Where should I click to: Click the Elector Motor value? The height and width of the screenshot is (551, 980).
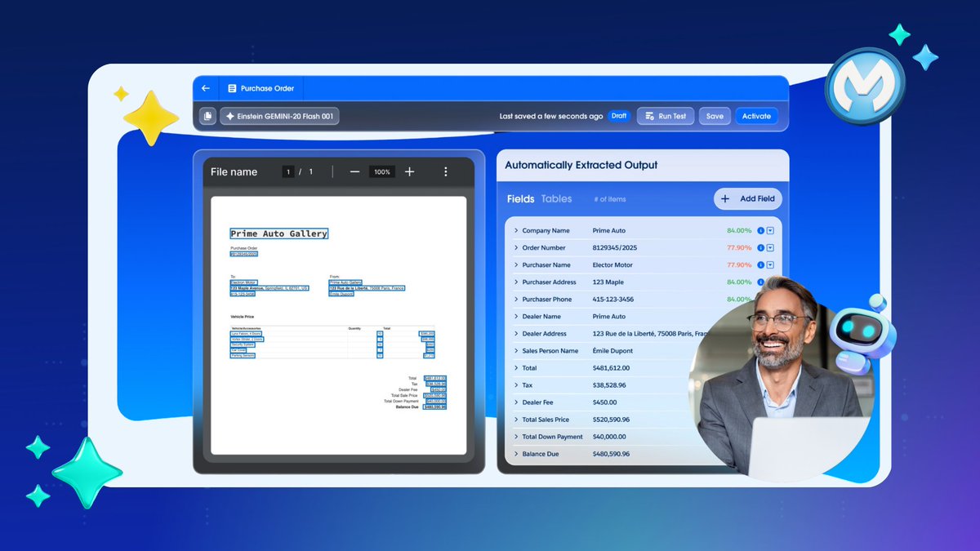[x=612, y=264]
